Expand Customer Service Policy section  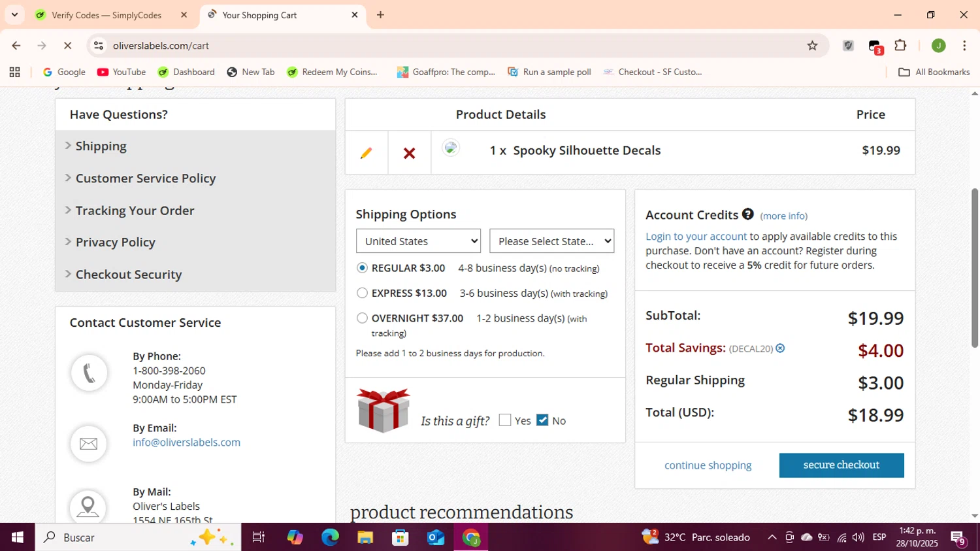tap(146, 178)
